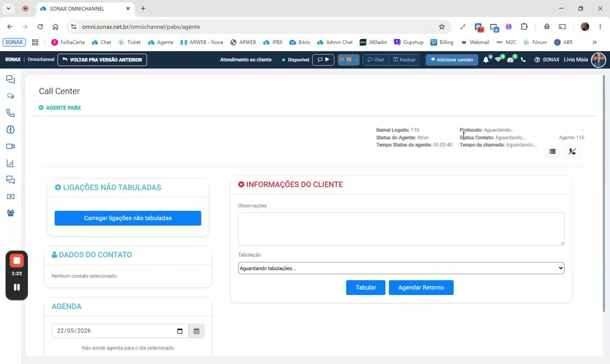Click the wifi signal status icon
This screenshot has height=364, width=610.
click(498, 60)
